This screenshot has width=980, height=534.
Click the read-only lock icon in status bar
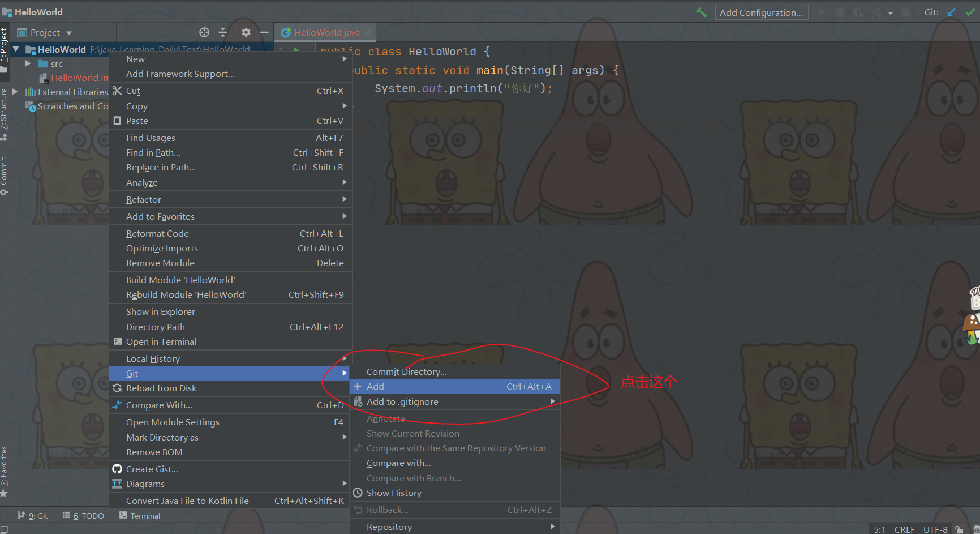pyautogui.click(x=959, y=529)
